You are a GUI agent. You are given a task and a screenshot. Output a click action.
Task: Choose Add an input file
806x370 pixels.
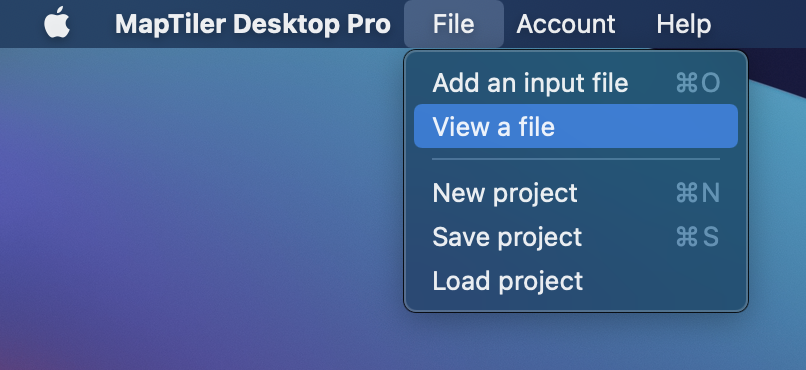(576, 83)
